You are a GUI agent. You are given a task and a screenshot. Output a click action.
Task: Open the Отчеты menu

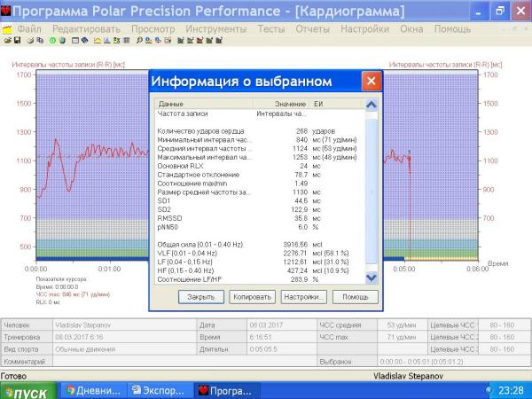point(312,29)
